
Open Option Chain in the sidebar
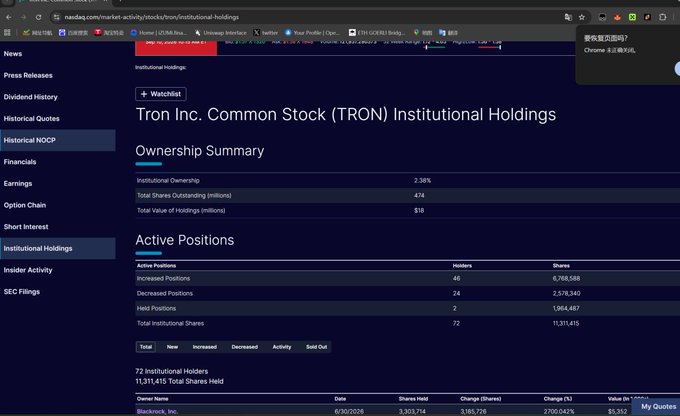coord(25,205)
